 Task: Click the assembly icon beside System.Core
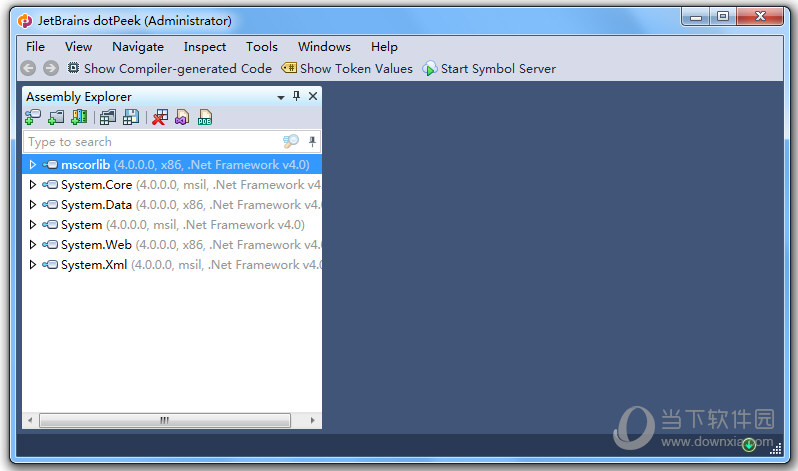[x=50, y=184]
